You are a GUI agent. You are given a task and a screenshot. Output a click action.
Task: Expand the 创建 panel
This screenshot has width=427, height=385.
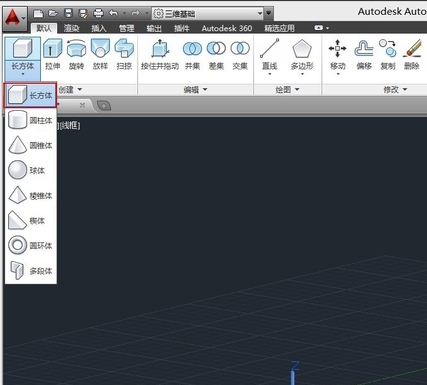pos(70,89)
